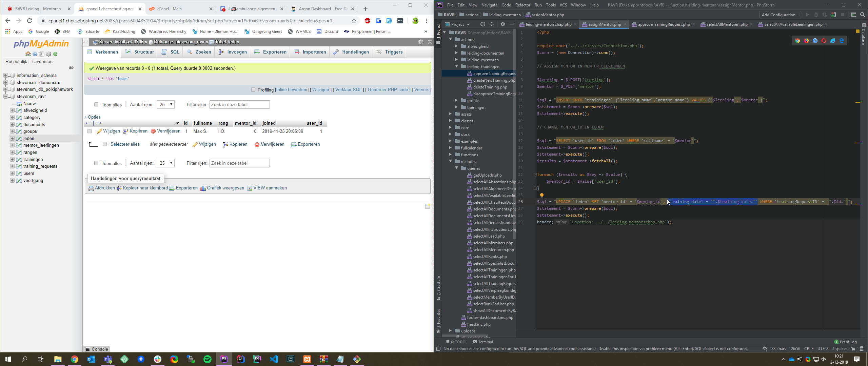Open the Refactor menu in PhpStorm
This screenshot has height=366, width=868.
pyautogui.click(x=522, y=5)
